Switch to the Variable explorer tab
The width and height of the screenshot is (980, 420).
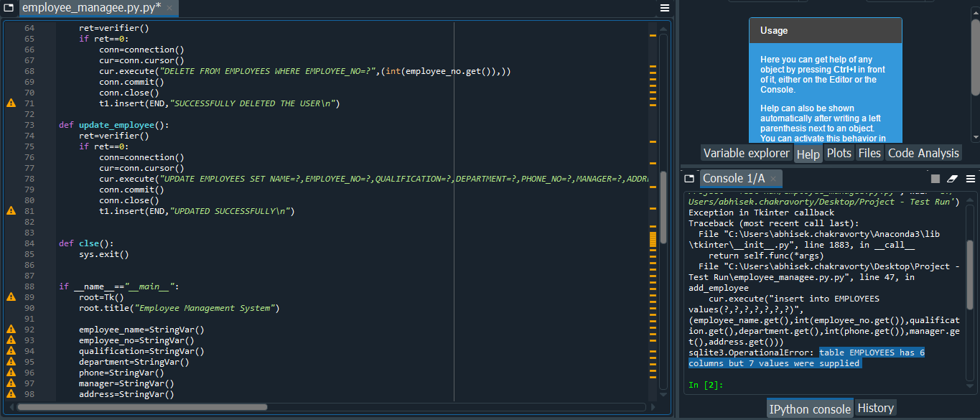(747, 153)
